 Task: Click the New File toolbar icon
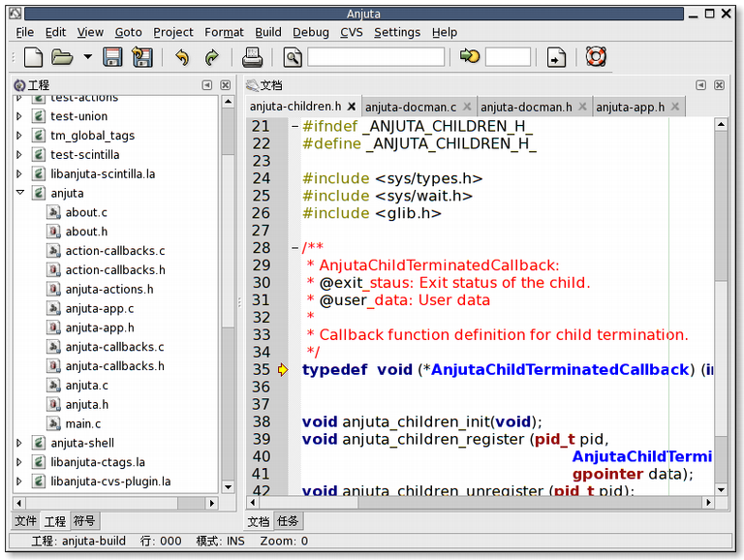click(32, 57)
